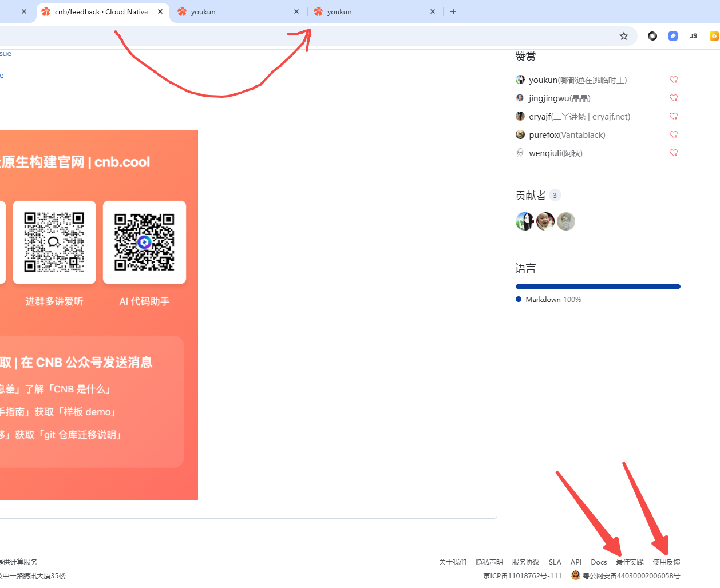Click the 进群多讲爱听 QR code
720x588 pixels.
click(x=54, y=243)
